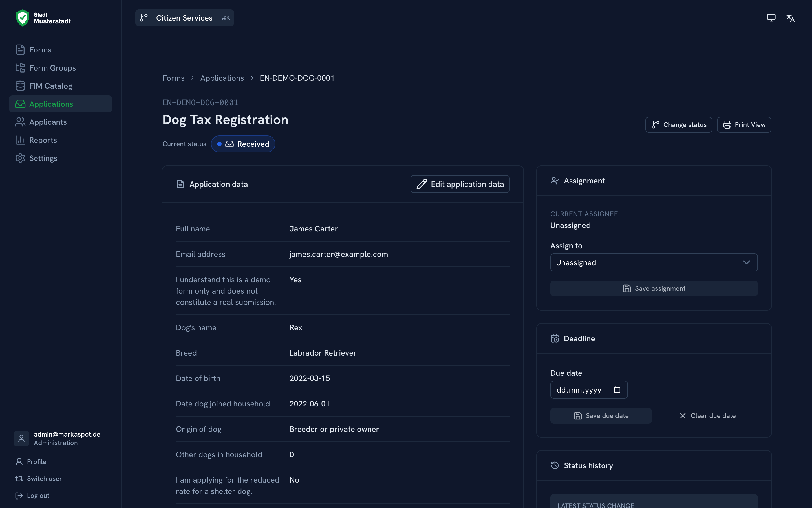The width and height of the screenshot is (812, 508).
Task: Click the email james.carter@example.com
Action: (x=339, y=254)
